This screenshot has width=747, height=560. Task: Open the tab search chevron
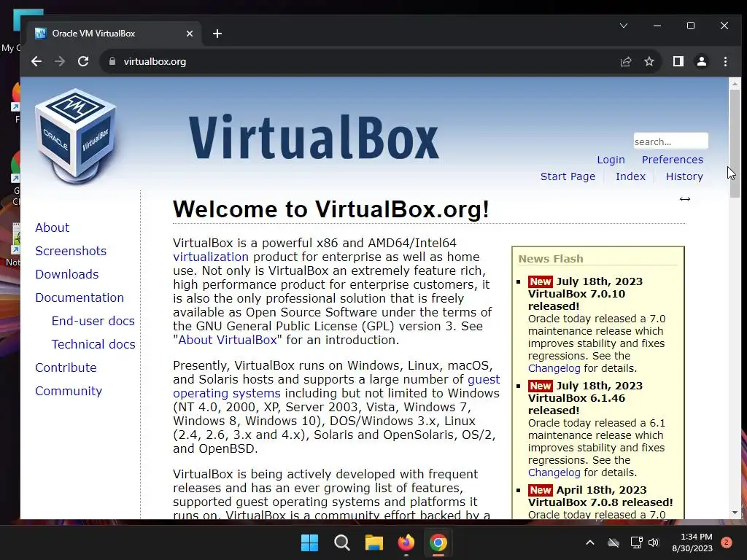pos(623,26)
